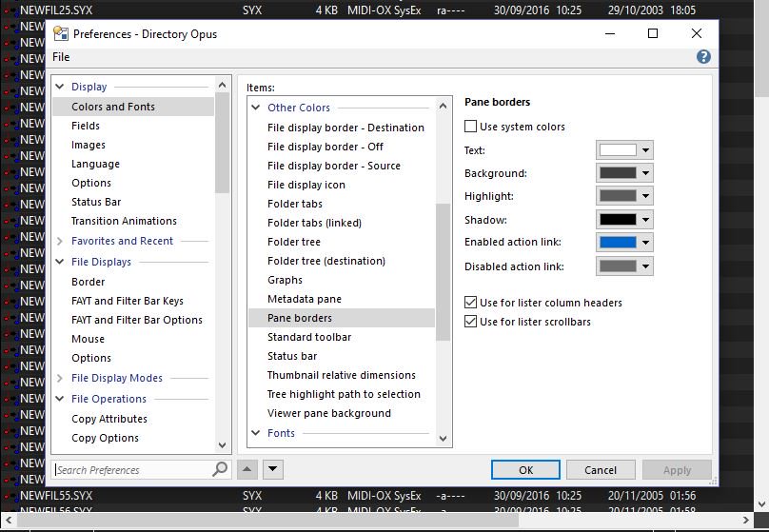
Task: Select Metadata pane item
Action: [305, 299]
